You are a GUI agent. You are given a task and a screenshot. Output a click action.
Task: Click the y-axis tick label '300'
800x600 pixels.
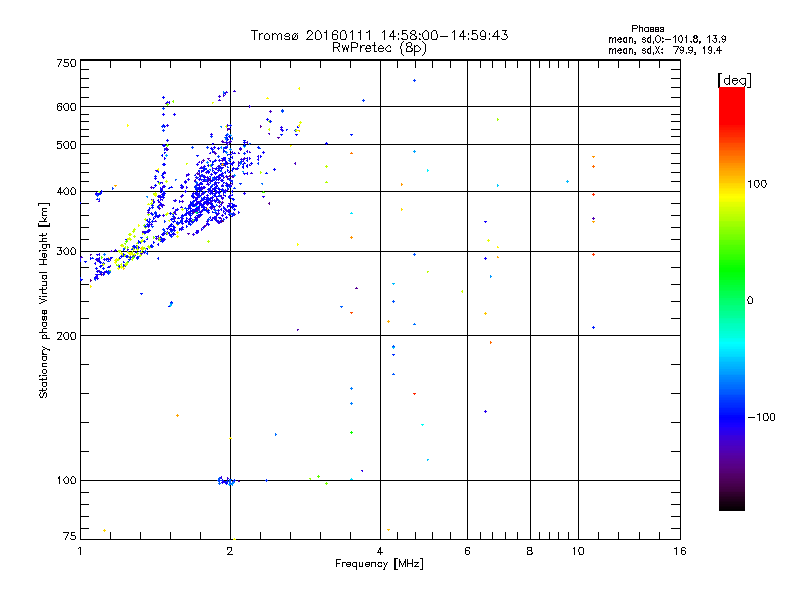pos(66,251)
